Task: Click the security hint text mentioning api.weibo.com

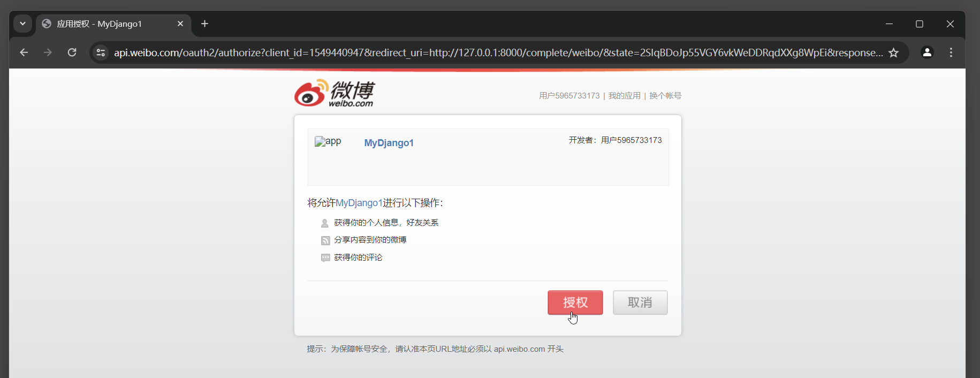Action: pyautogui.click(x=435, y=349)
